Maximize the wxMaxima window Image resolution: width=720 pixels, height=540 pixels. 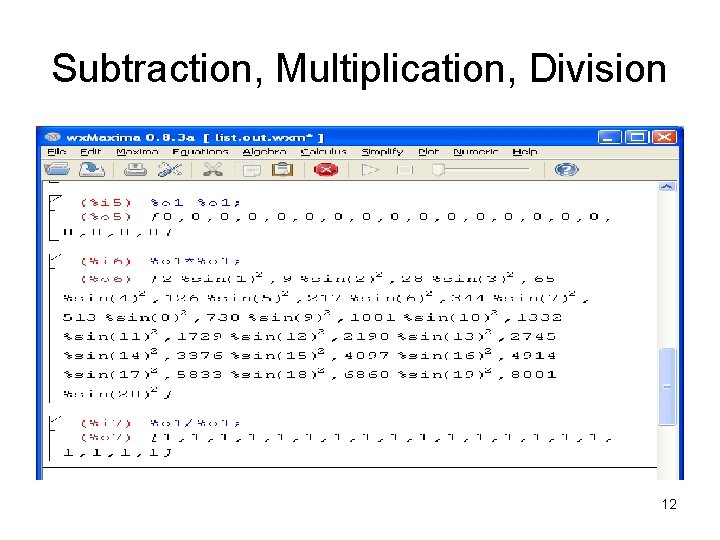pyautogui.click(x=637, y=137)
